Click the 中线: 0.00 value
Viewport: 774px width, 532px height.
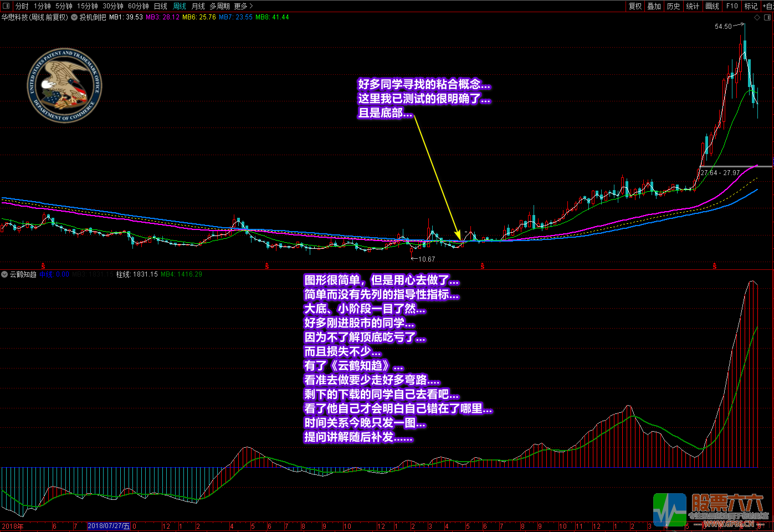(x=54, y=274)
